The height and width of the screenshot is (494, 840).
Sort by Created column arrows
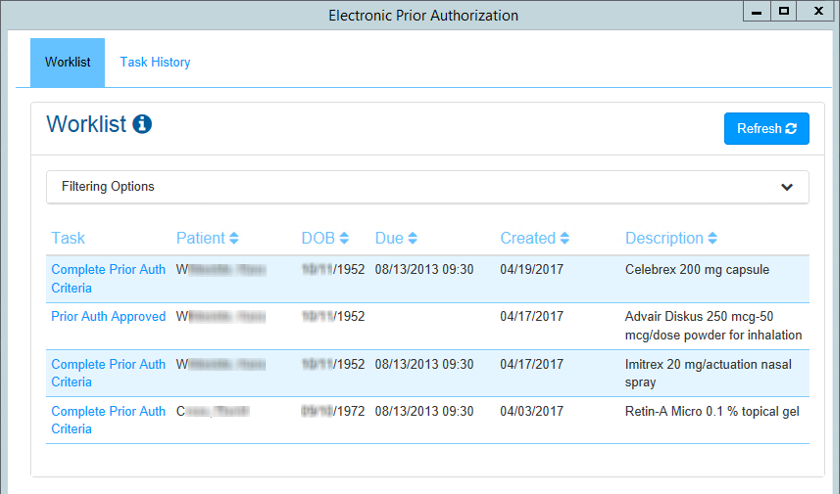pos(565,238)
